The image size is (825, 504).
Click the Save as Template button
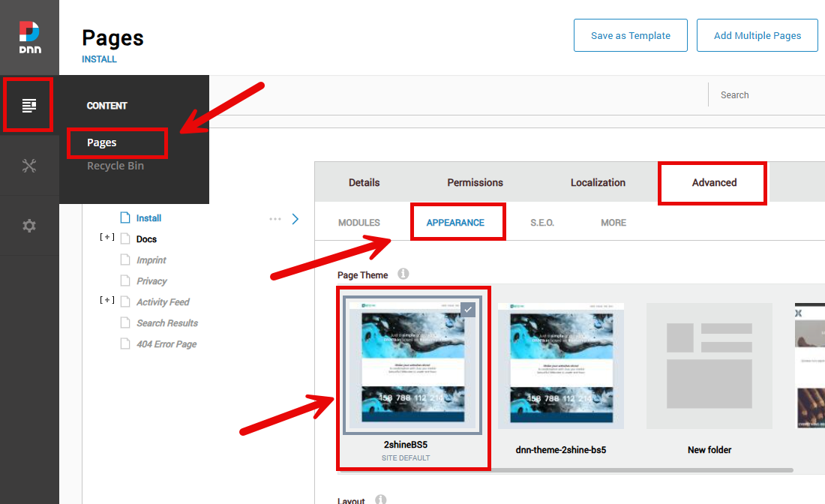pyautogui.click(x=630, y=35)
